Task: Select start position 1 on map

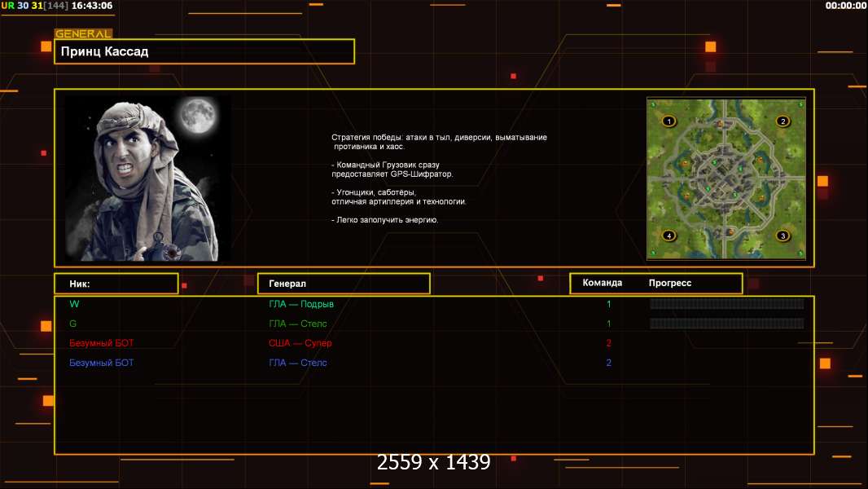Action: (x=669, y=121)
